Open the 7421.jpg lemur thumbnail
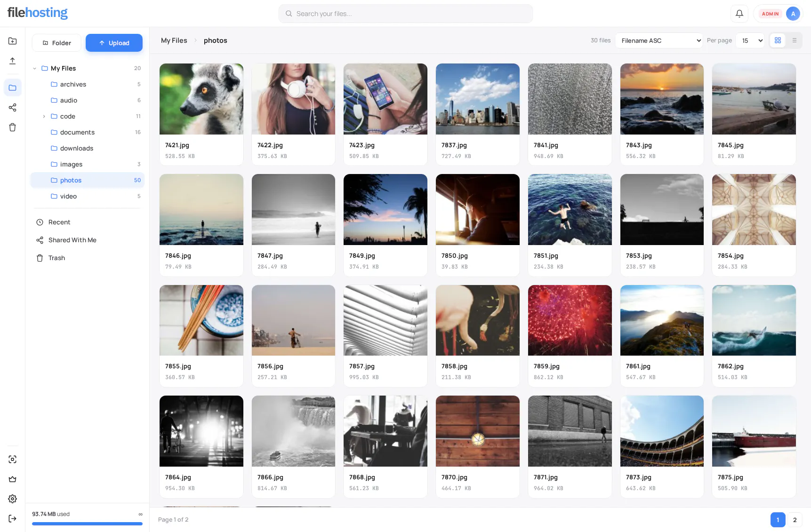Image resolution: width=811 pixels, height=532 pixels. point(201,99)
